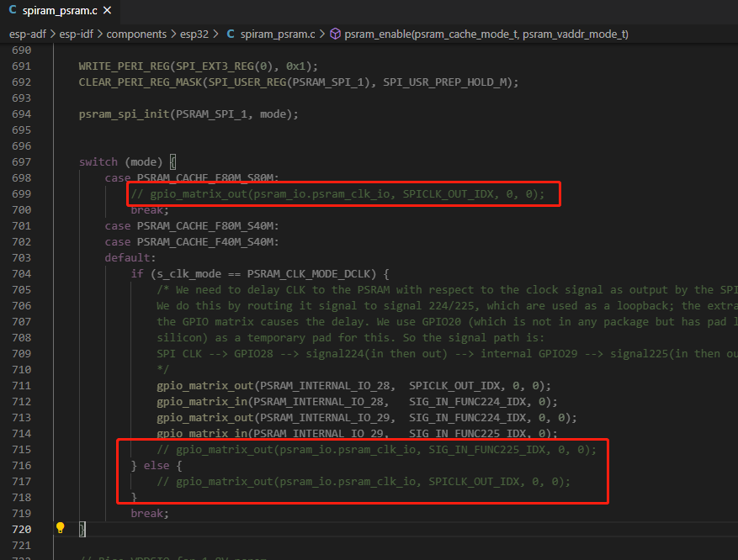Click line number 704
Viewport: 738px width, 560px height.
(x=22, y=274)
